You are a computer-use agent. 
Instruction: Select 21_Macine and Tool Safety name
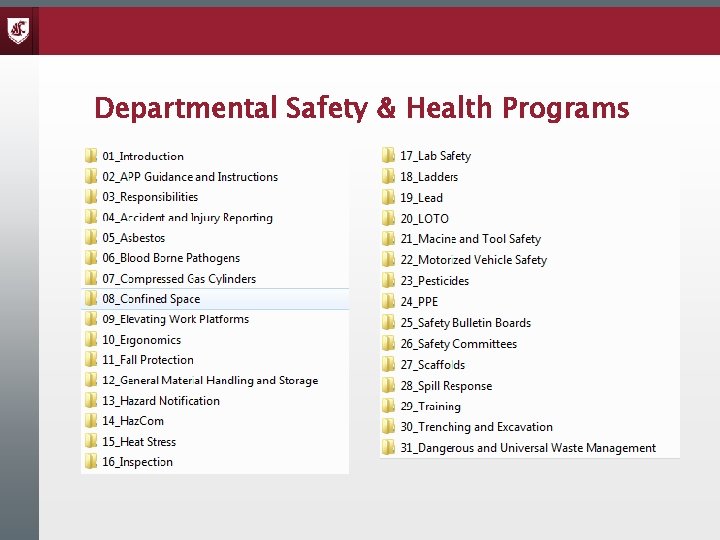coord(470,239)
